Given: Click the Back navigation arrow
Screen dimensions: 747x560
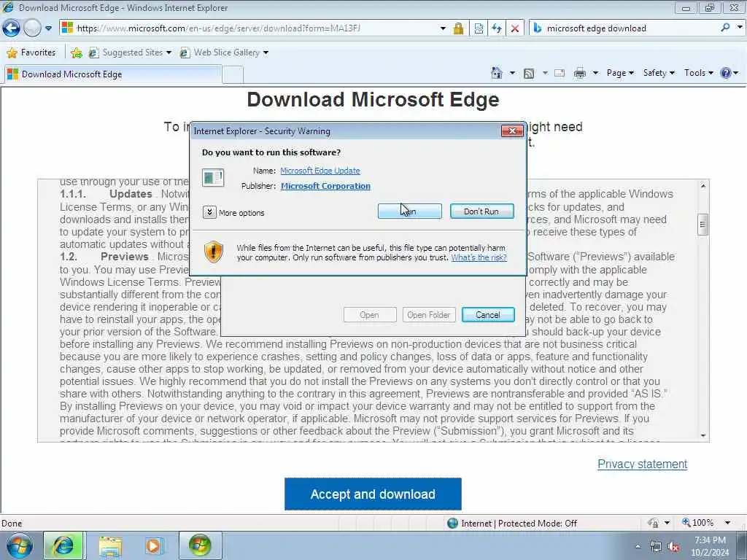Looking at the screenshot, I should tap(11, 28).
